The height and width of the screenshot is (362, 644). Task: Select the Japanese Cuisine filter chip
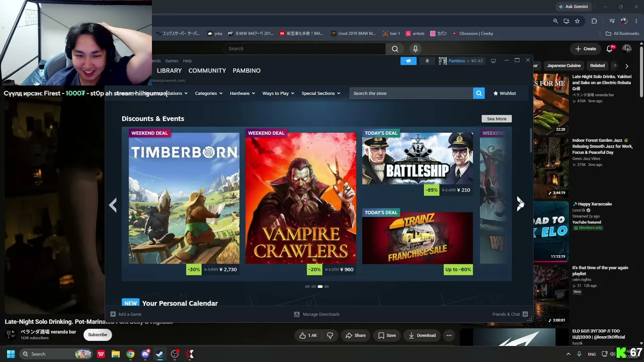tap(563, 65)
